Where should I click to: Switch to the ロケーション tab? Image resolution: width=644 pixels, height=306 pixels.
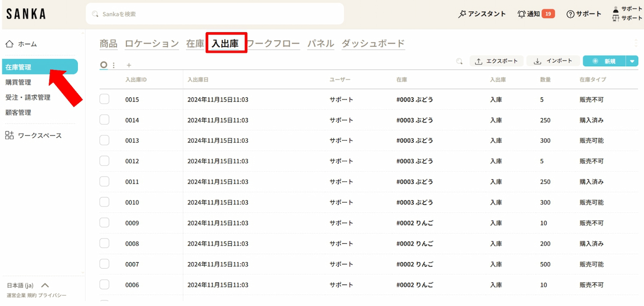click(152, 43)
